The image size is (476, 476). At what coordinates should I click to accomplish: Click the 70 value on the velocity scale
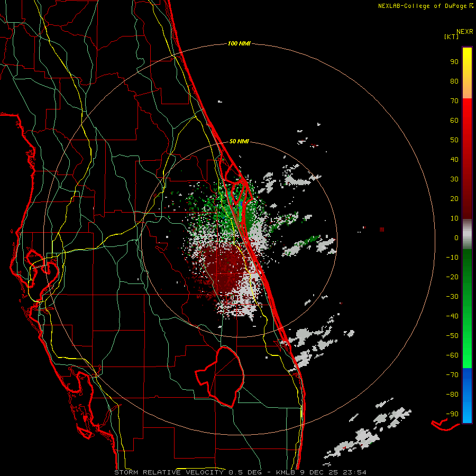click(454, 101)
